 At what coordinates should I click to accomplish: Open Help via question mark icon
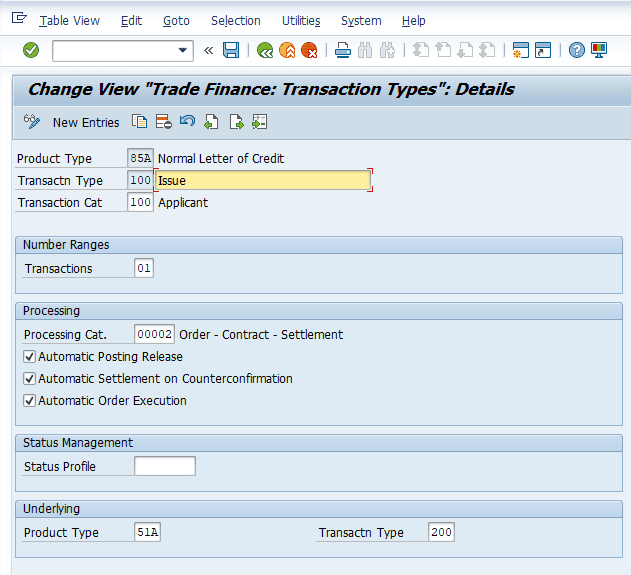coord(577,50)
